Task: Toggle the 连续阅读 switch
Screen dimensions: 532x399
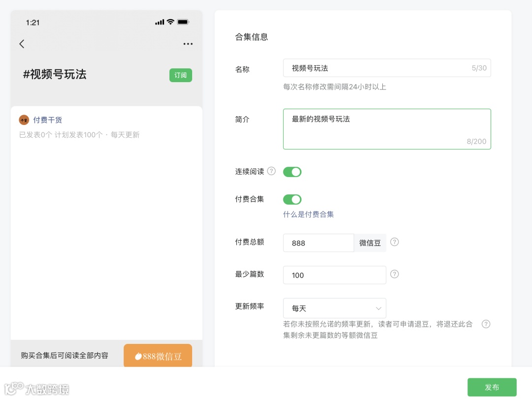Action: pyautogui.click(x=292, y=172)
